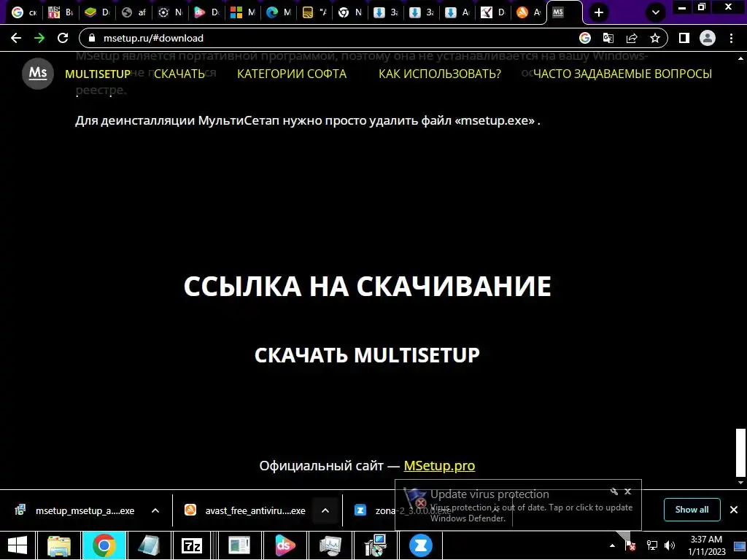This screenshot has width=747, height=560.
Task: Click the Show desktop button
Action: point(740,545)
